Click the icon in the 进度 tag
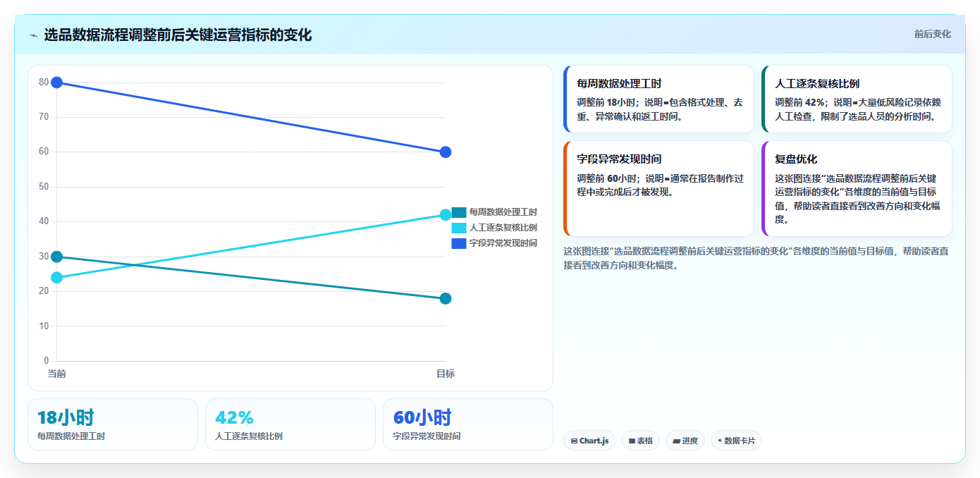980x478 pixels. (676, 441)
